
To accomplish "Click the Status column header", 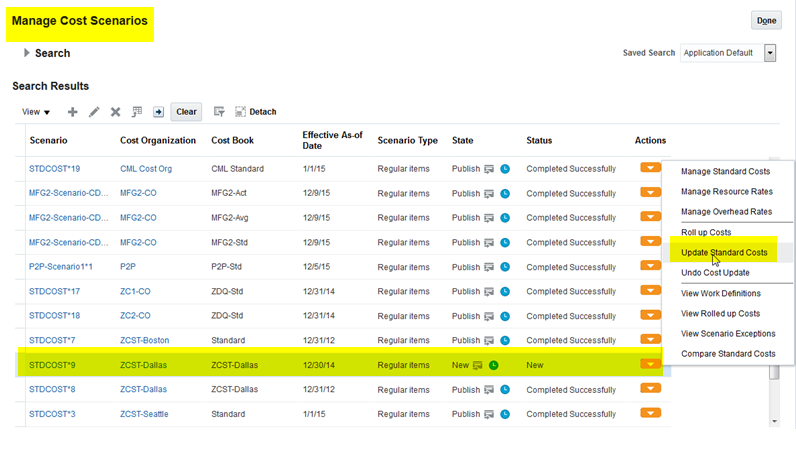I will point(539,141).
